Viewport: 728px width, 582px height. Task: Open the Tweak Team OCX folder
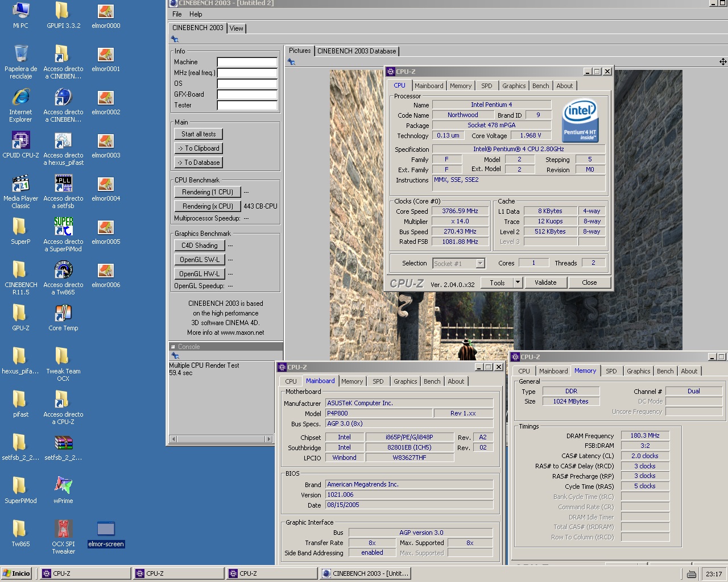tap(63, 364)
